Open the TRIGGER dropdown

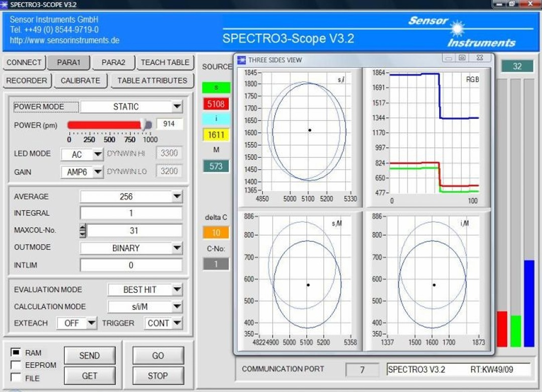click(177, 323)
